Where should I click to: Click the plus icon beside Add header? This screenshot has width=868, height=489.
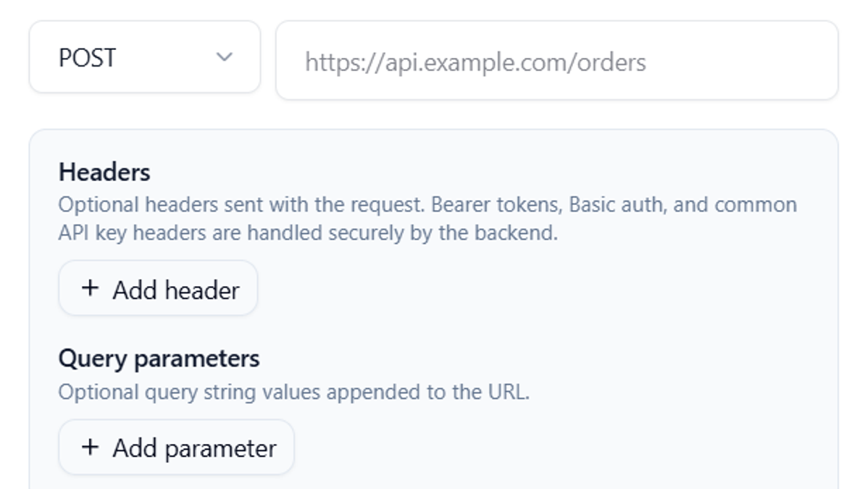(90, 288)
